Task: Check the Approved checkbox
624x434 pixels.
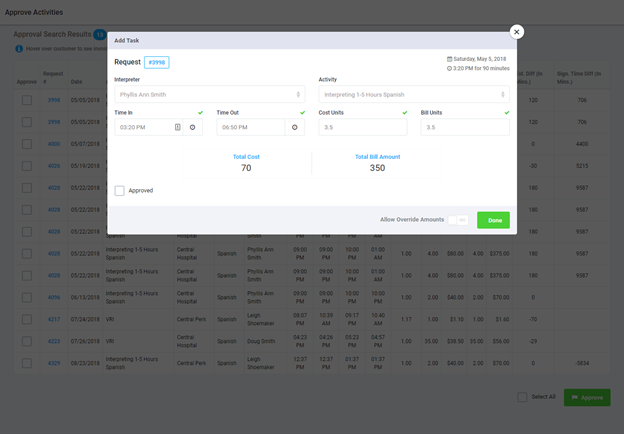Action: (x=119, y=191)
